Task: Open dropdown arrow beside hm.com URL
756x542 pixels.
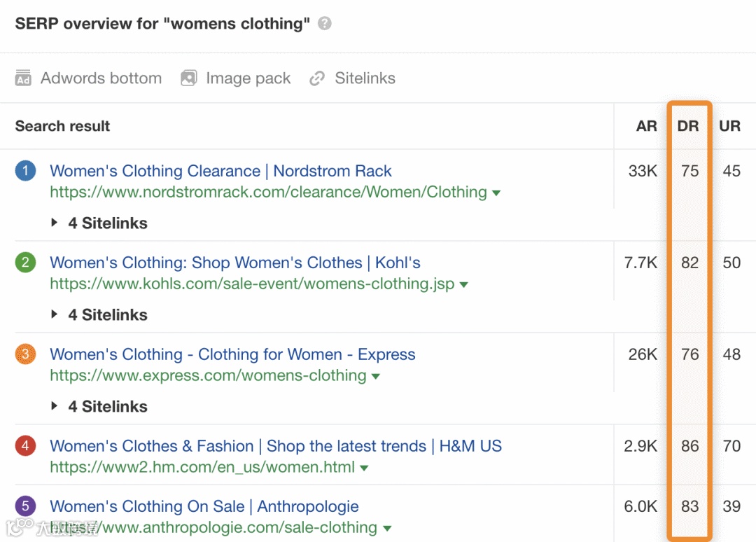Action: pos(364,468)
